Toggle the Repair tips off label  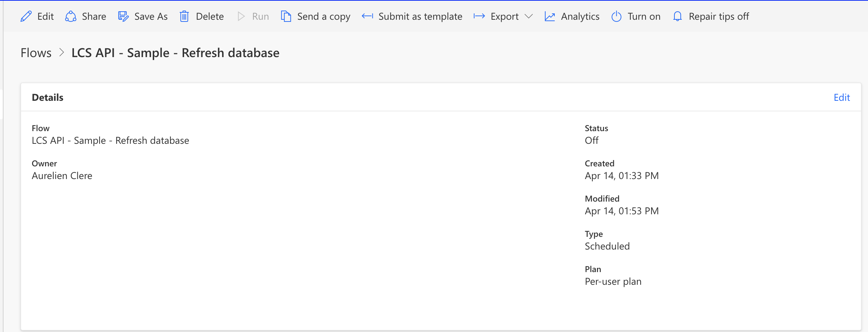tap(719, 17)
